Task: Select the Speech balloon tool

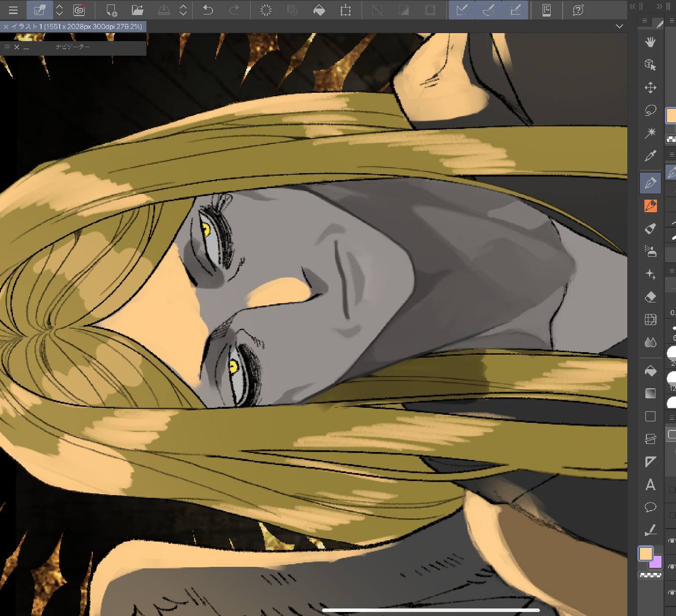Action: coord(650,507)
